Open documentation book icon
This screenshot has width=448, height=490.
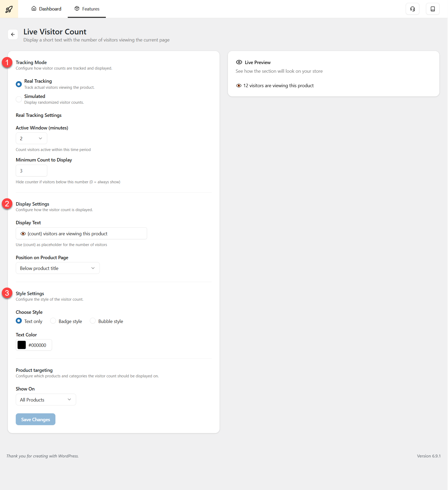tap(433, 9)
